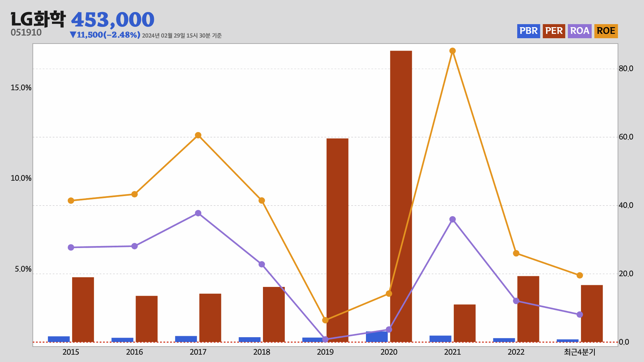Click the 2020 x-axis label
This screenshot has width=644, height=362.
tap(389, 352)
